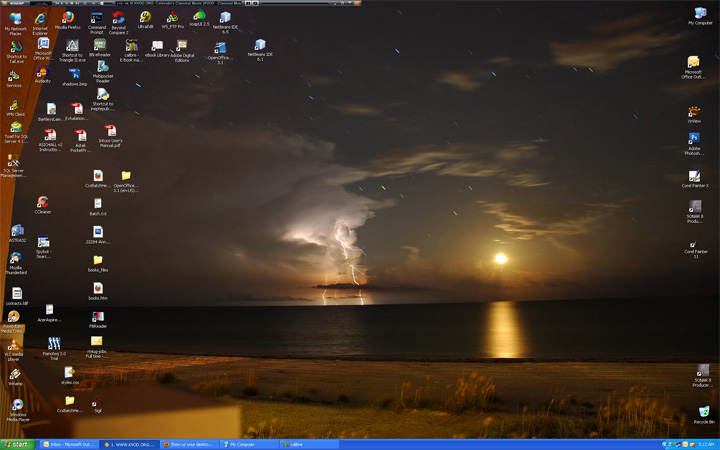Open the books_files folder

click(x=98, y=260)
